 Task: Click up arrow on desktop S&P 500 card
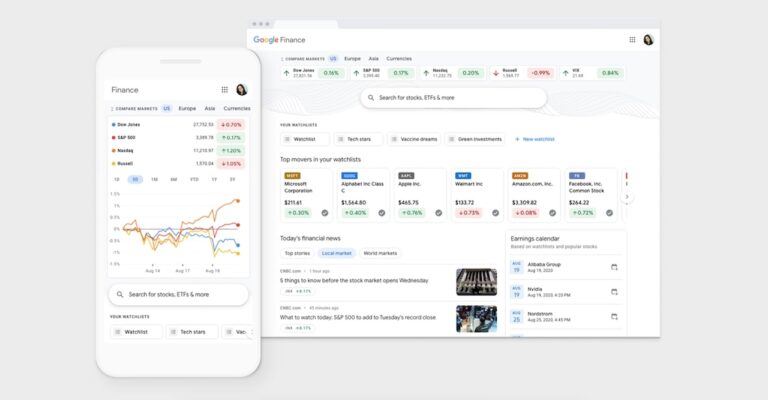click(356, 73)
